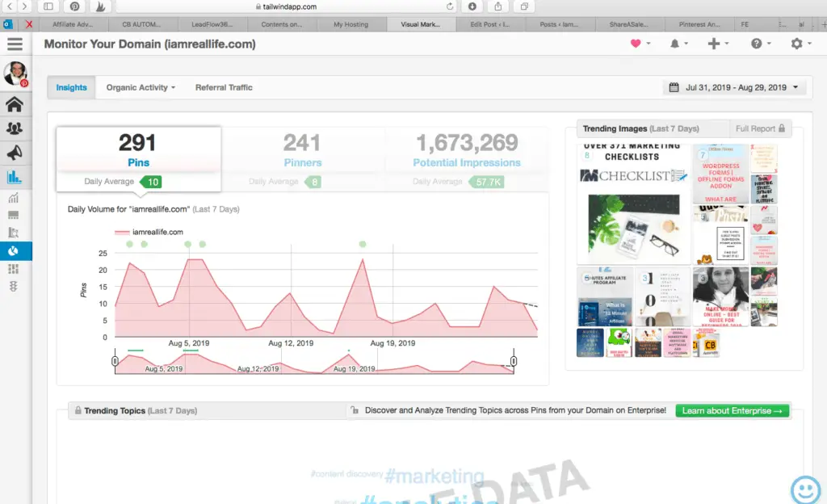827x504 pixels.
Task: Select the 241 Pinners metric card
Action: pyautogui.click(x=302, y=158)
